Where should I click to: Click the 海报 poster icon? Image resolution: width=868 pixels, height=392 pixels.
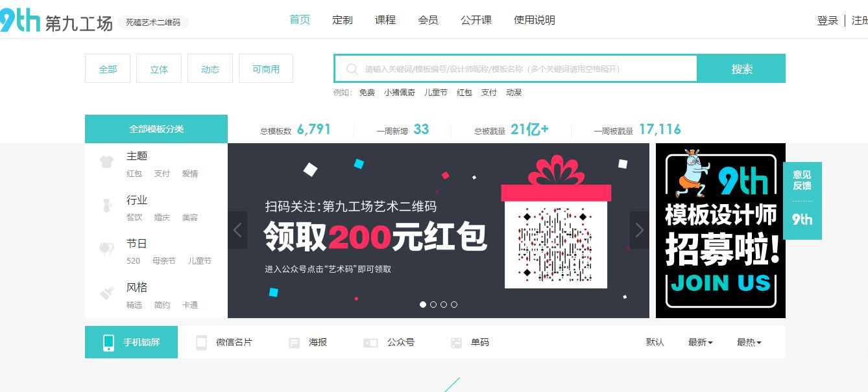pos(295,343)
